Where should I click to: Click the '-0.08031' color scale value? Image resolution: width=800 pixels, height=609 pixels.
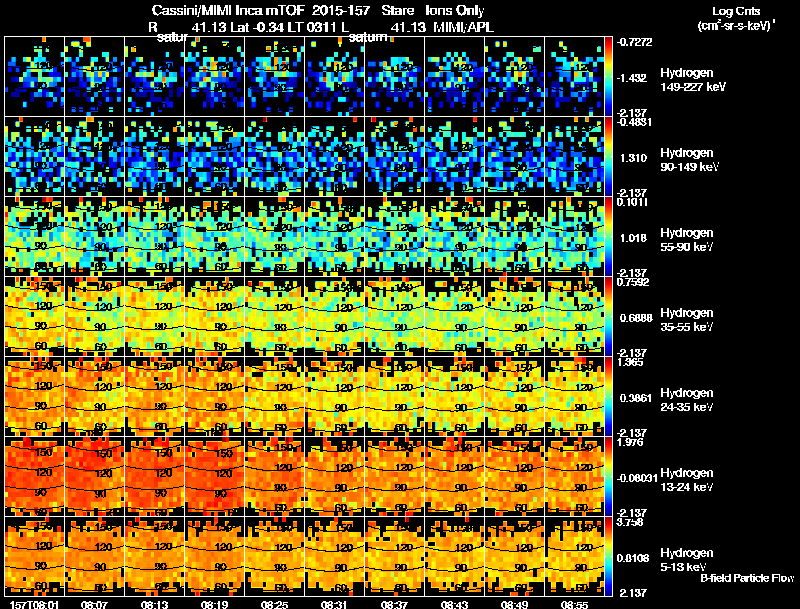(637, 478)
